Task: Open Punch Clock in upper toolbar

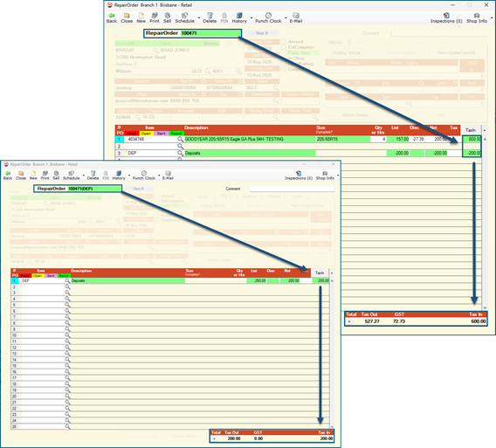Action: 268,17
